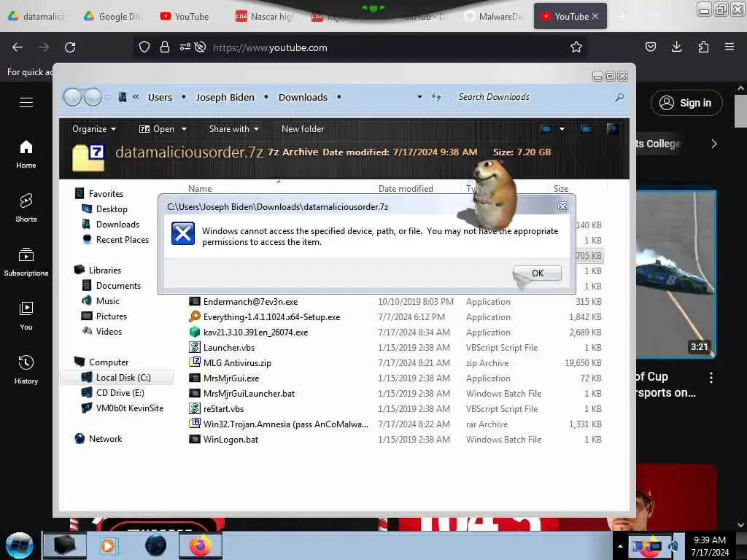Open YouTube Shorts in sidebar
The image size is (747, 560).
tap(26, 208)
